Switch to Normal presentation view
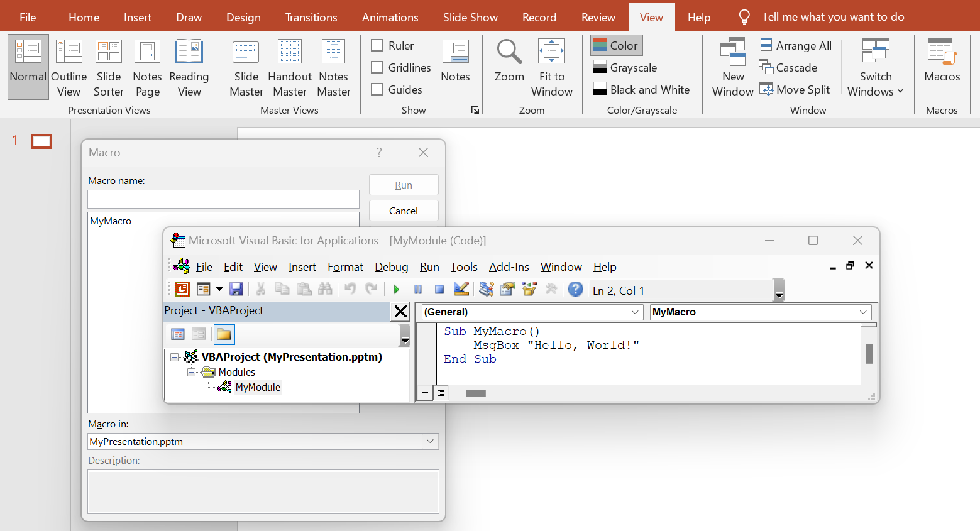Viewport: 980px width, 531px height. click(x=28, y=67)
